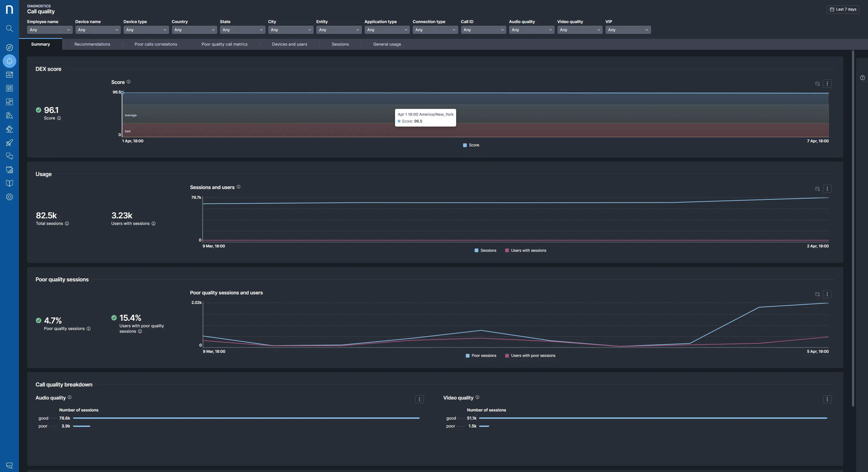Open the three-dot menu on the Score chart
868x472 pixels.
pos(827,84)
